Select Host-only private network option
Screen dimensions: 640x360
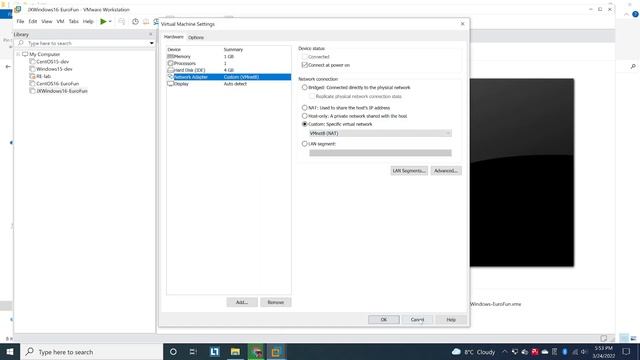coord(304,116)
